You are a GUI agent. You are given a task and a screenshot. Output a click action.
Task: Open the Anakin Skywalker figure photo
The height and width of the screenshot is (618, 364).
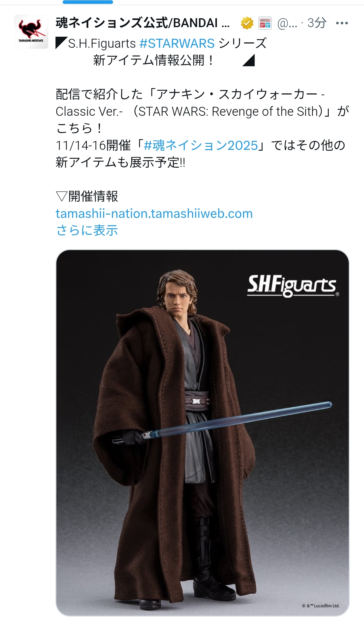coord(202,432)
